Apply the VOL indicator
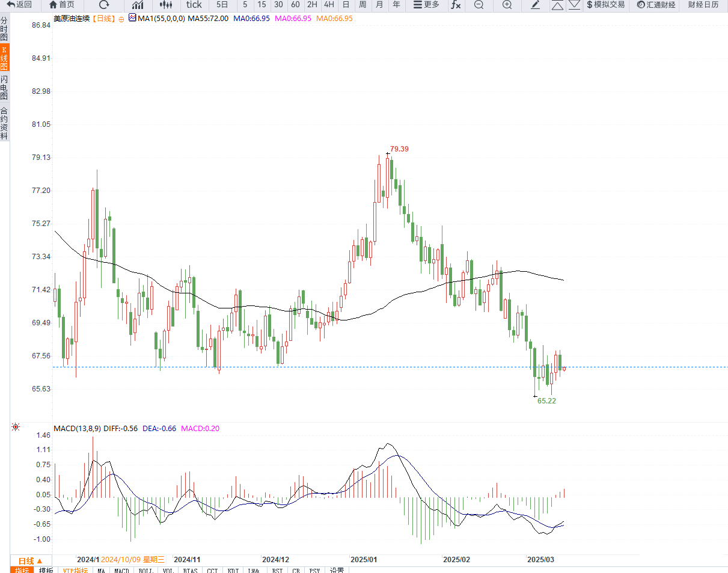 pos(167,570)
